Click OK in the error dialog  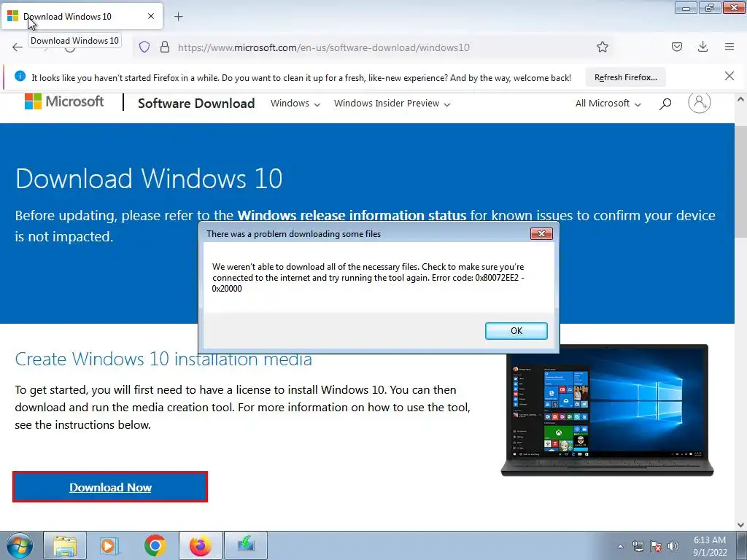[516, 331]
